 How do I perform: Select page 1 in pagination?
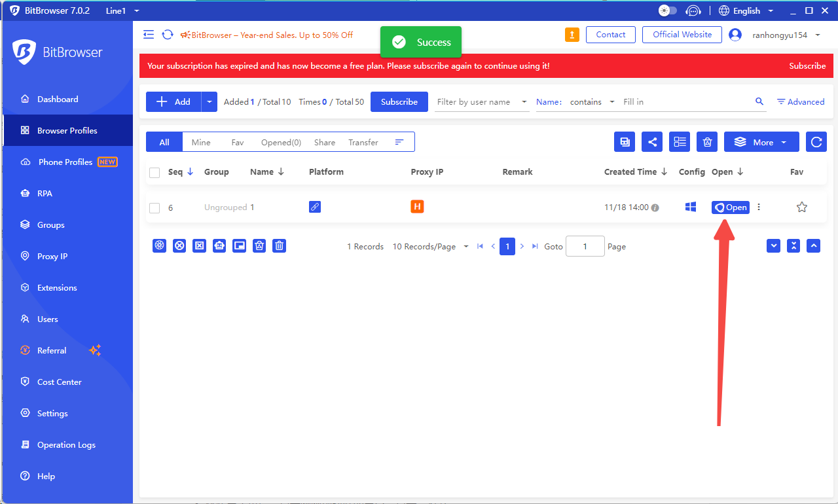tap(507, 246)
